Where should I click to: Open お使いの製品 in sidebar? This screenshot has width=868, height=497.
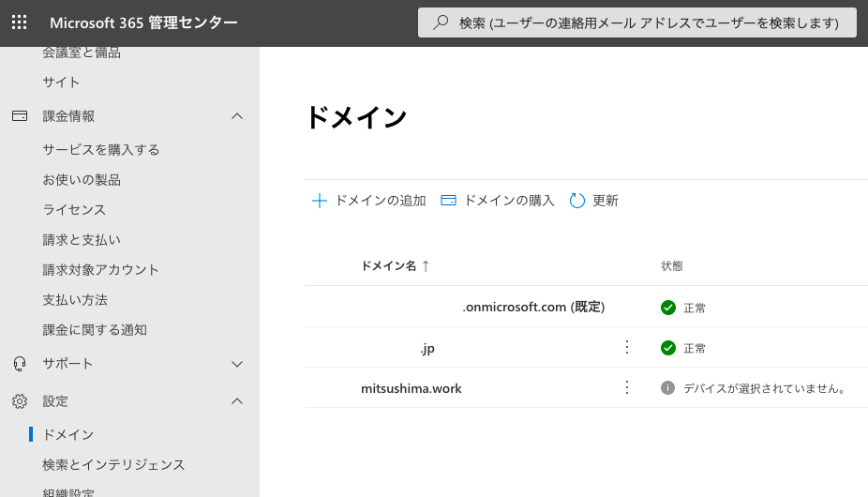(82, 179)
